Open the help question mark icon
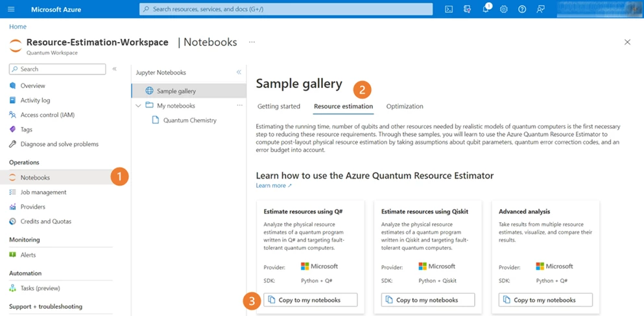The height and width of the screenshot is (316, 644). click(x=522, y=9)
